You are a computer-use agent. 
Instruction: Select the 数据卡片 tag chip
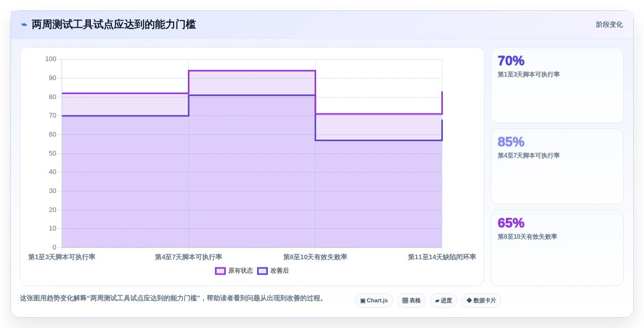481,301
